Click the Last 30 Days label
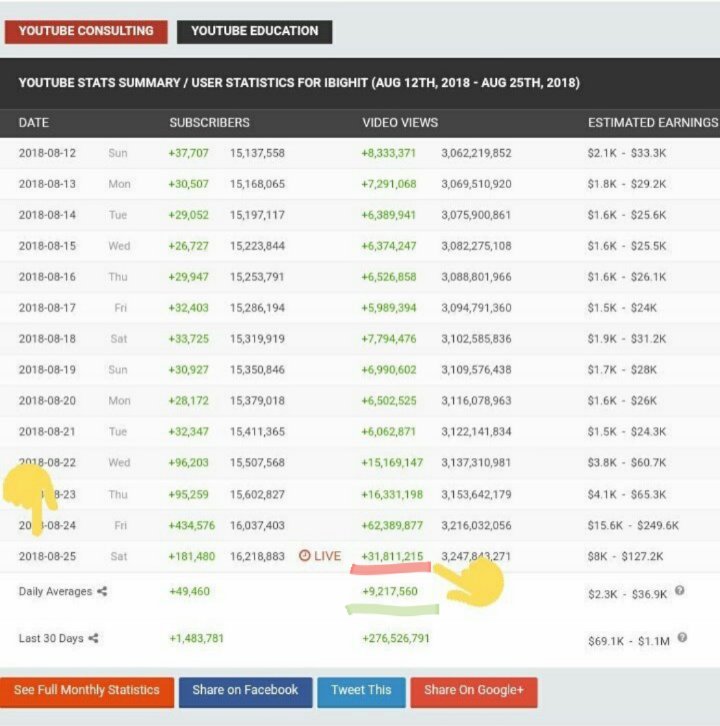Viewport: 720px width, 726px height. (x=51, y=638)
